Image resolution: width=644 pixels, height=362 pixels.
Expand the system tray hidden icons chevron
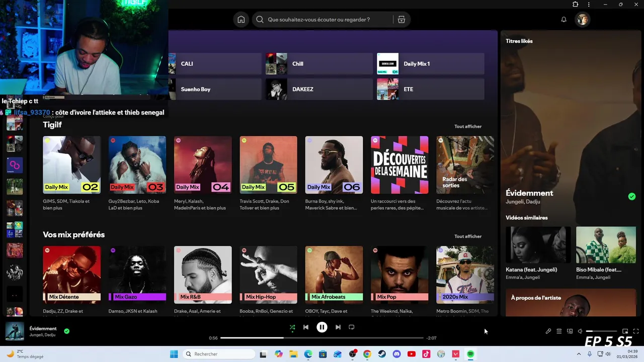pos(579,354)
